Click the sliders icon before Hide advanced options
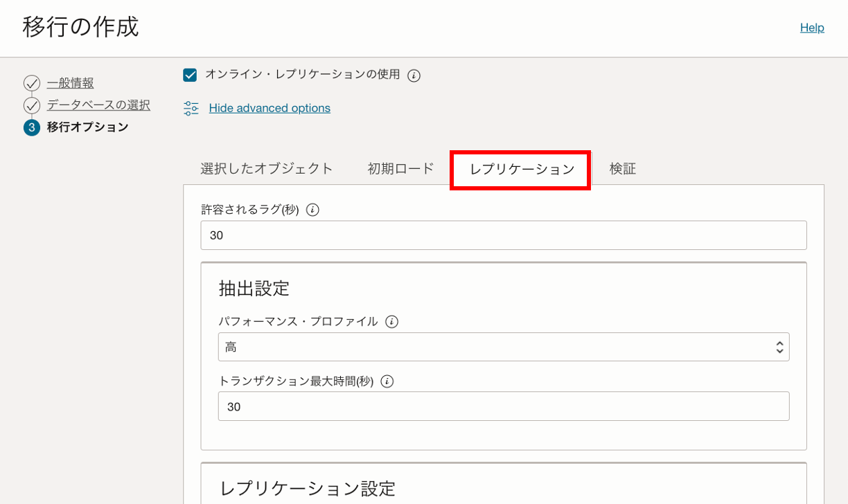848x504 pixels. tap(191, 108)
